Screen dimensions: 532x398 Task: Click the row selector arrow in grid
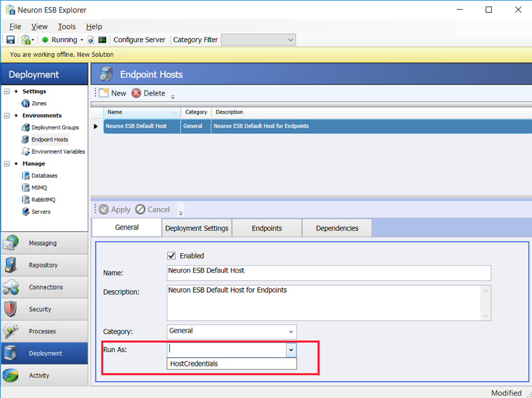tap(96, 127)
